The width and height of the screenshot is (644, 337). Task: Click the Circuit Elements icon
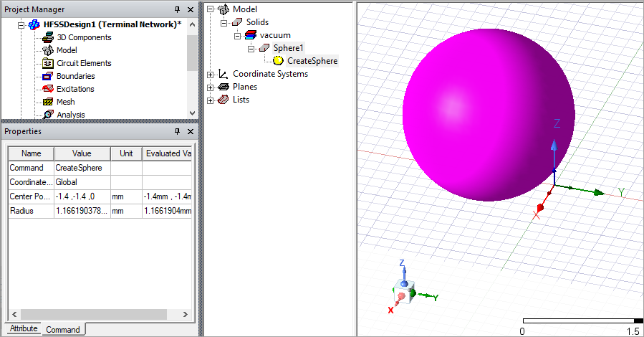tap(48, 63)
